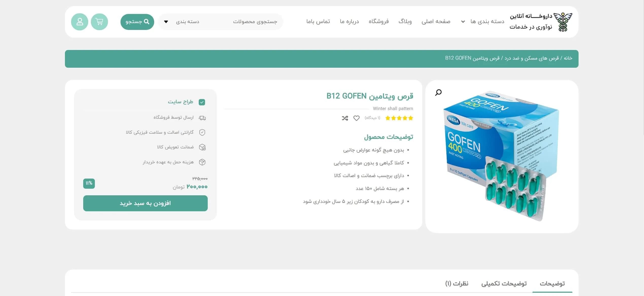Screen dimensions: 644x296
Task: Click the GOFEN 400 product image
Action: click(501, 156)
